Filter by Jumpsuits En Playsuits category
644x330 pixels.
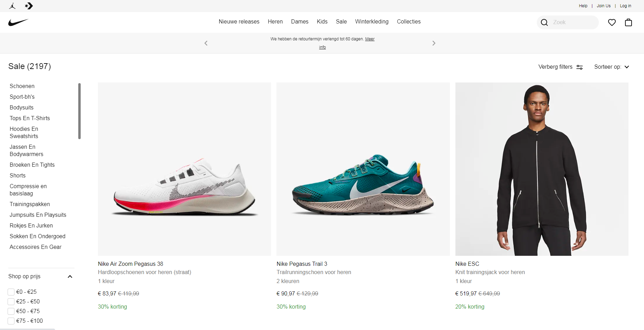pos(38,215)
